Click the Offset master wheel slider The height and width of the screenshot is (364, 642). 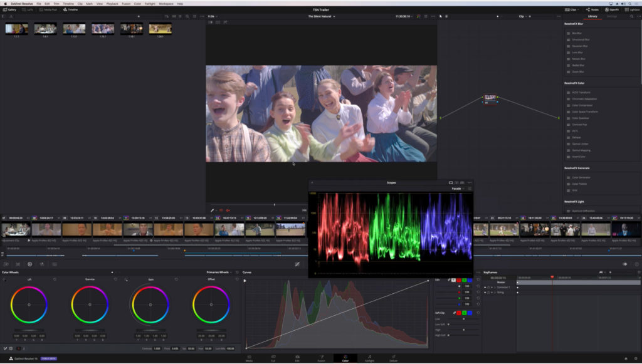click(211, 330)
